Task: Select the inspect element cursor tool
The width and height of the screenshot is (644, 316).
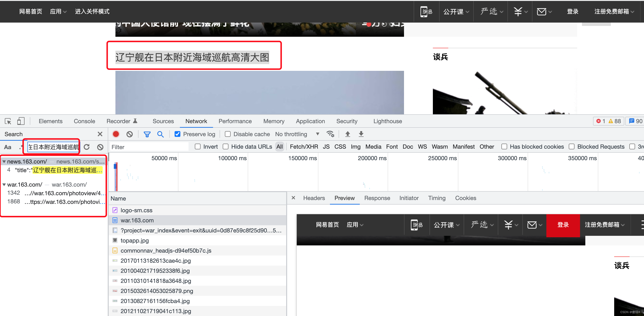Action: (x=8, y=121)
